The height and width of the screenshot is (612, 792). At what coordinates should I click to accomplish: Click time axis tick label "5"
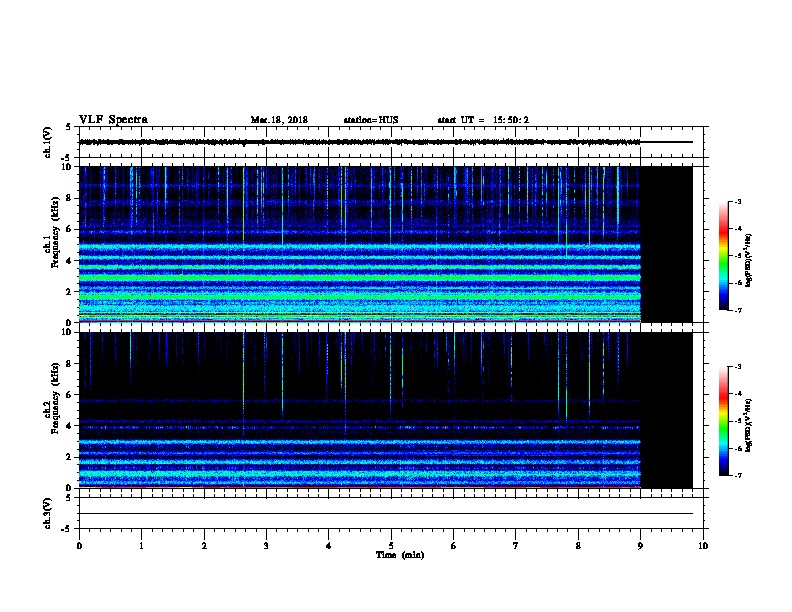coord(391,545)
